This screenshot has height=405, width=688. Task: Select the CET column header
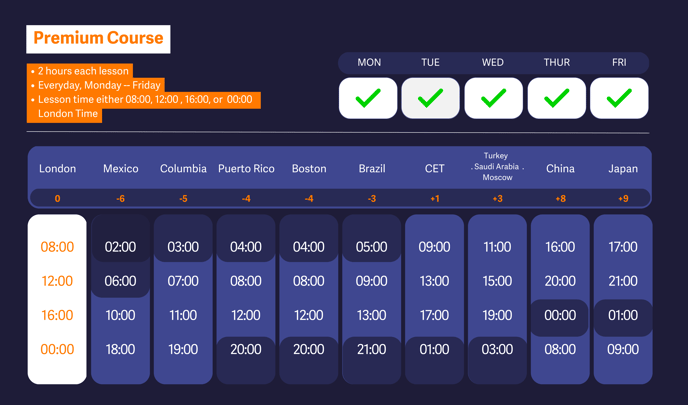(x=434, y=169)
